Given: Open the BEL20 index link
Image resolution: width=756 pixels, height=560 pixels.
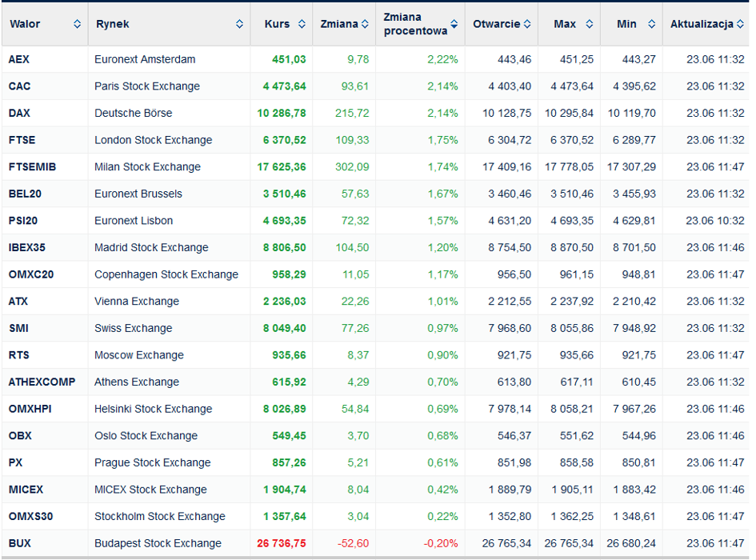Looking at the screenshot, I should (x=25, y=194).
